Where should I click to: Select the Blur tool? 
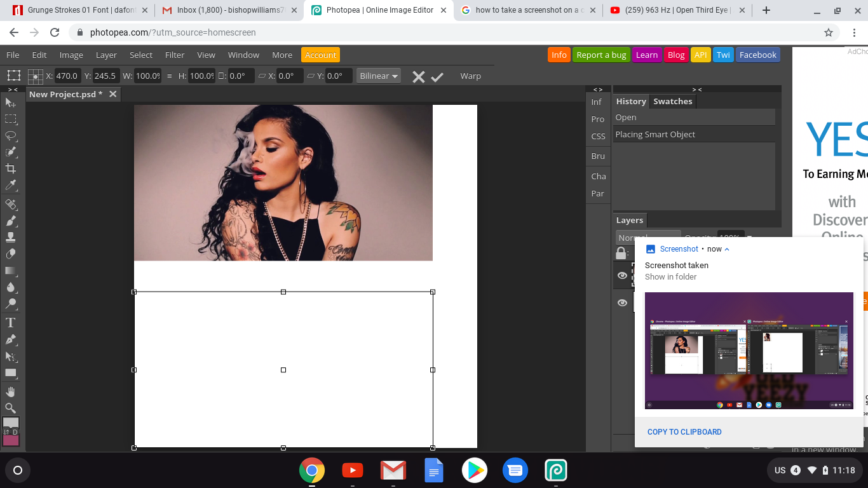click(x=11, y=287)
